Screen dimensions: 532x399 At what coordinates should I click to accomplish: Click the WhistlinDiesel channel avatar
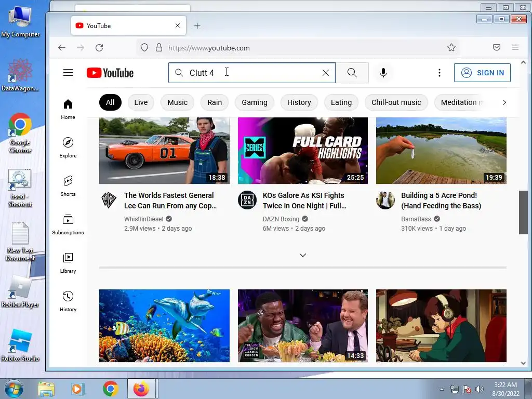pos(109,200)
